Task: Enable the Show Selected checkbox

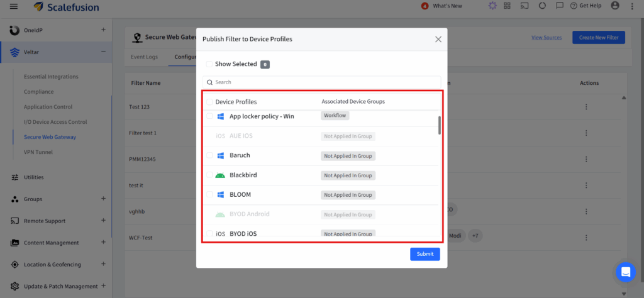Action: [209, 64]
